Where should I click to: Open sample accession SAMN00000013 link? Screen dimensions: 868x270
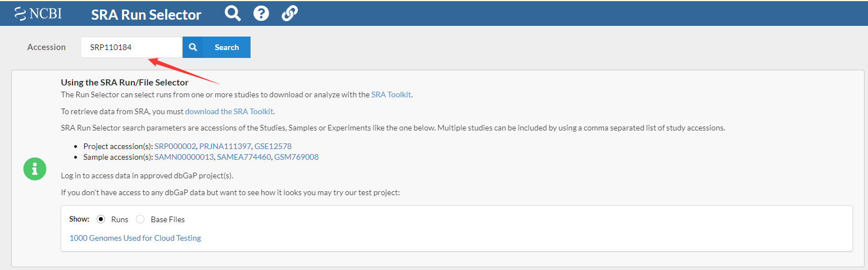click(184, 157)
